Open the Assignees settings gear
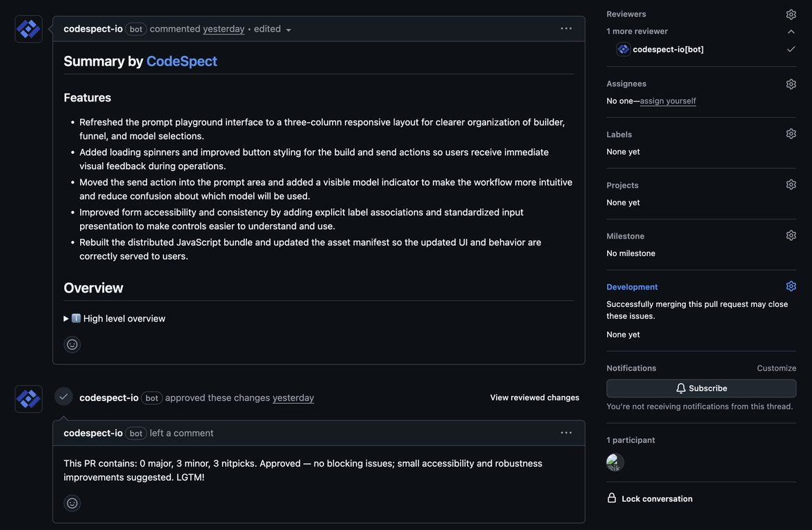812x530 pixels. click(x=791, y=84)
